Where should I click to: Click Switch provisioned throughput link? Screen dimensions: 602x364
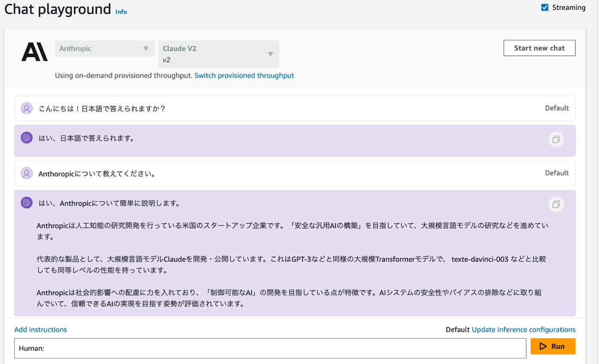[244, 76]
